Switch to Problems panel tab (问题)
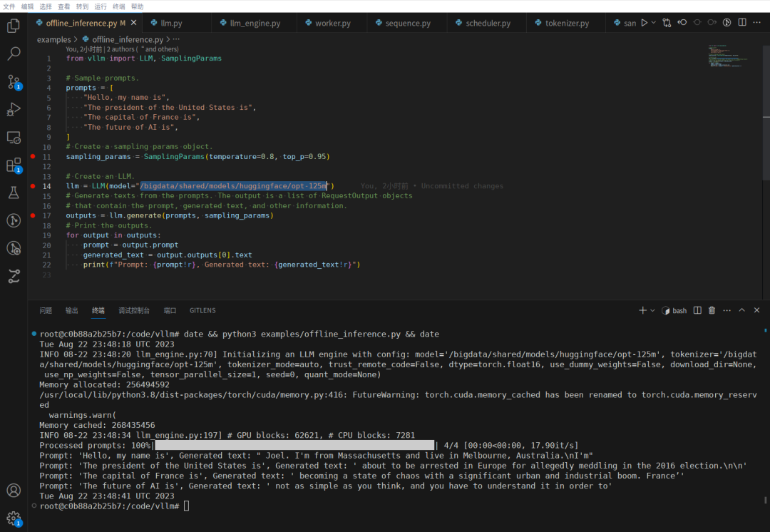Viewport: 770px width, 532px height. pyautogui.click(x=46, y=310)
